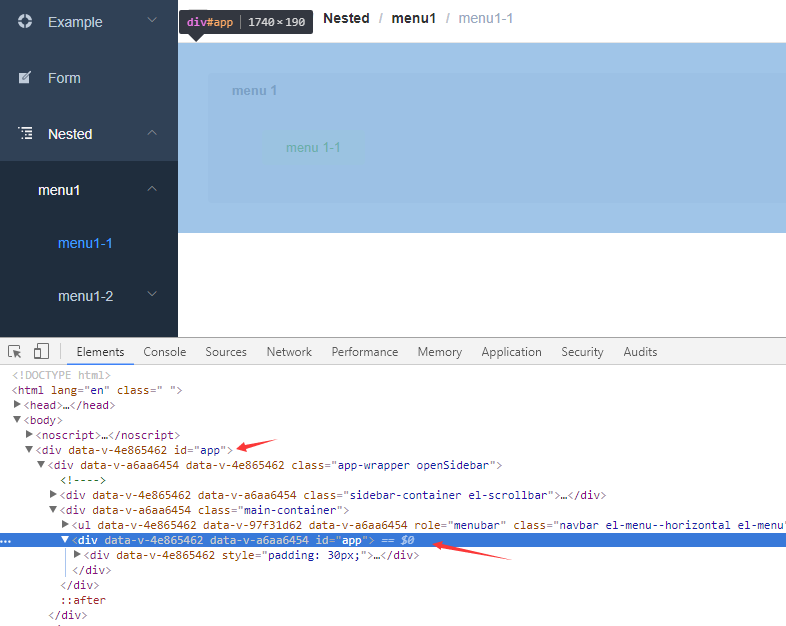Click the Form edit icon in sidebar

(x=25, y=77)
